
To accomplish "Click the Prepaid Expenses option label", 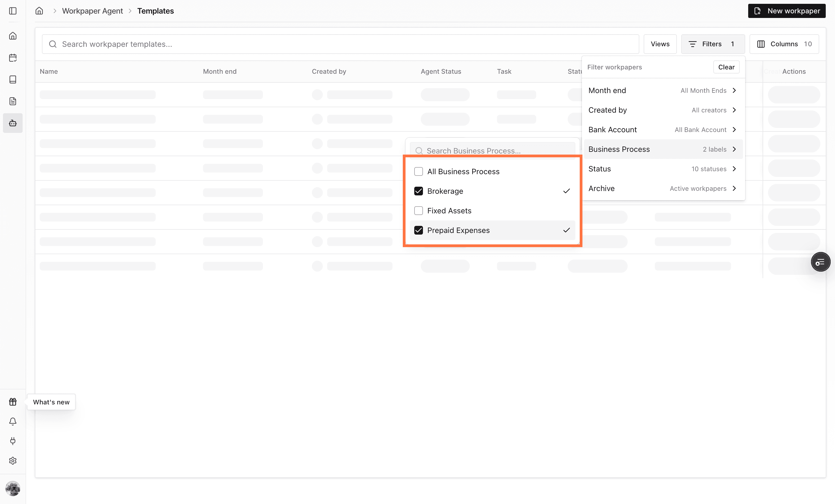I will [458, 231].
